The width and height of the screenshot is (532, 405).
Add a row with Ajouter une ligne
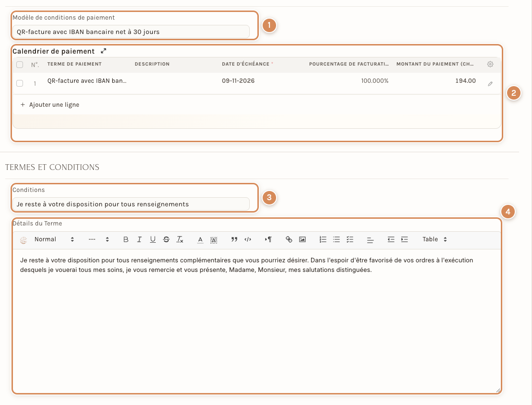click(x=50, y=105)
